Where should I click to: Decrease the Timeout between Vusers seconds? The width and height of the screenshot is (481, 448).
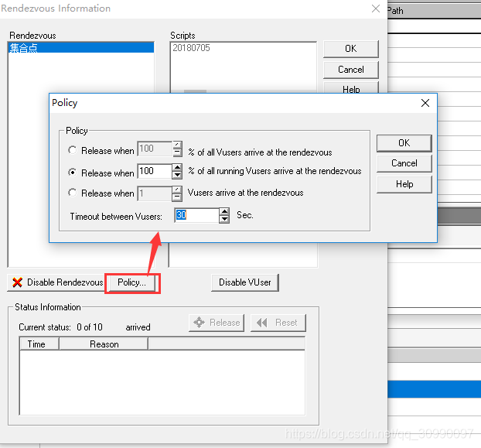click(224, 219)
